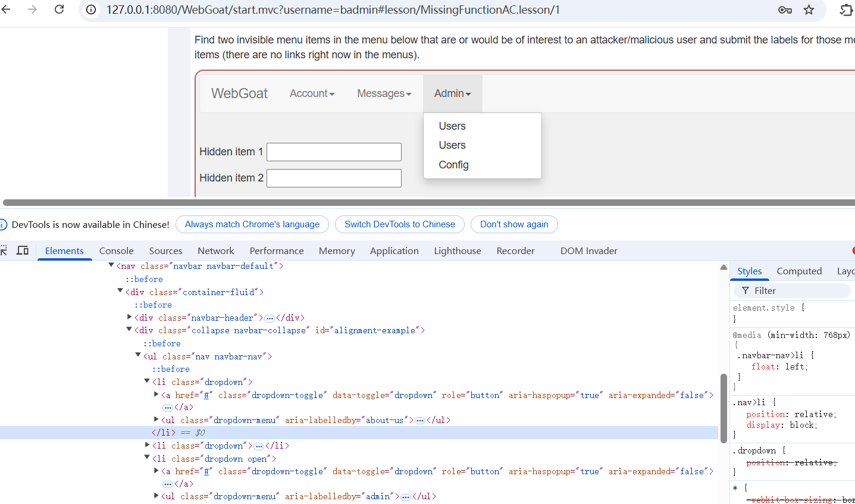Open the saved password key icon
The image size is (855, 504).
[x=785, y=10]
